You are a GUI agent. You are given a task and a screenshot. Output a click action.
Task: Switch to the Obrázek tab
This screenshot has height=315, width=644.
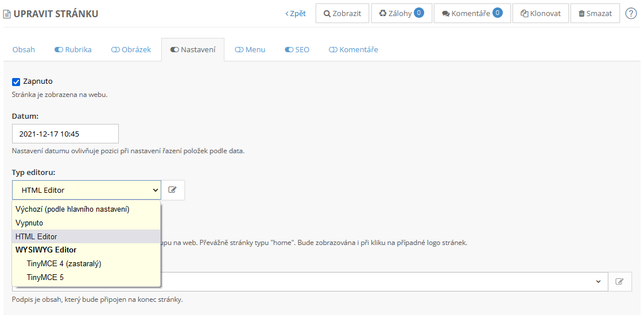click(x=131, y=50)
